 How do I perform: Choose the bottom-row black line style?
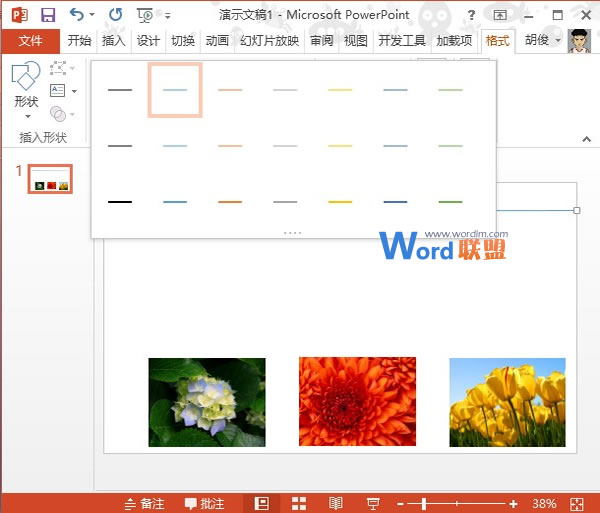120,202
